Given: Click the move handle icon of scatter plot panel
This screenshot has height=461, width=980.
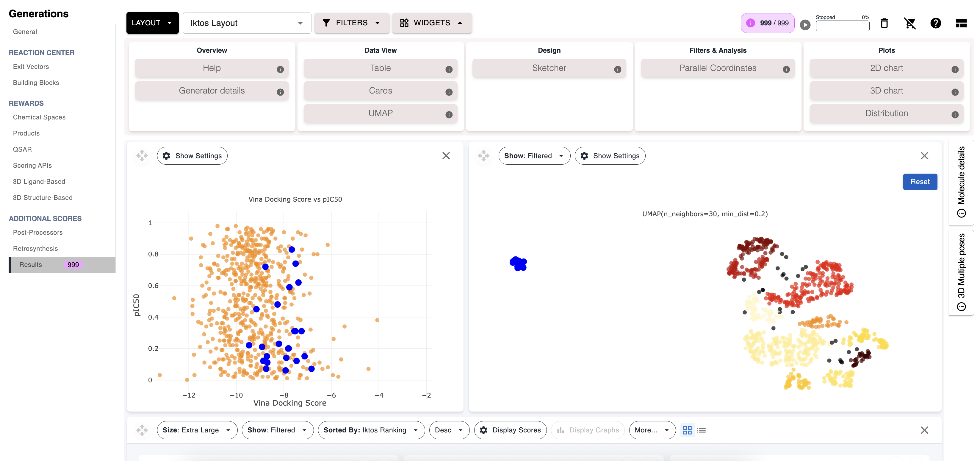Looking at the screenshot, I should pyautogui.click(x=142, y=156).
